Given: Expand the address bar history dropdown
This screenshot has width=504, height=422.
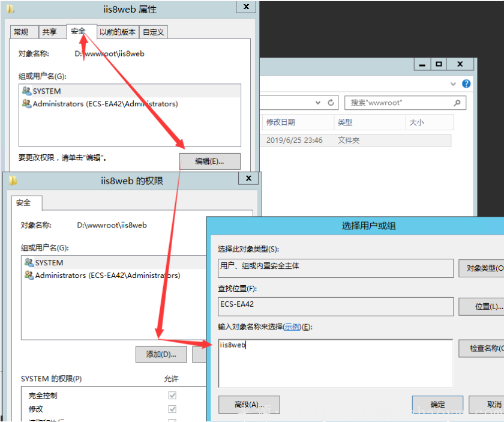Looking at the screenshot, I should 319,103.
